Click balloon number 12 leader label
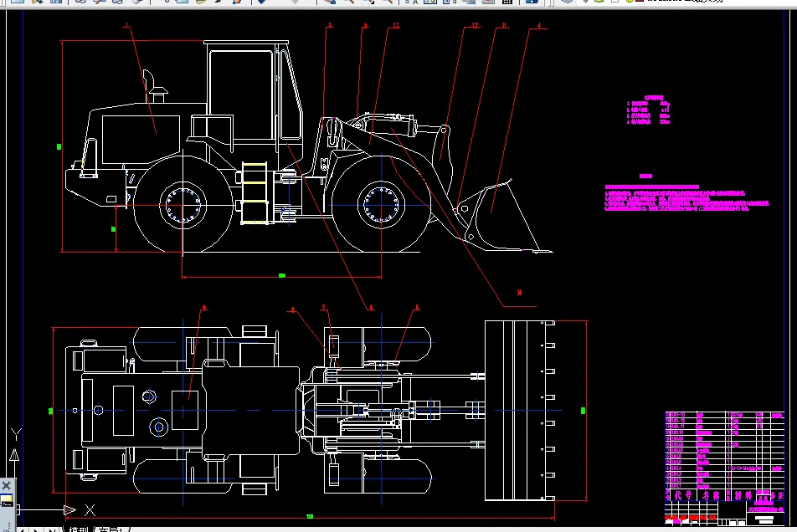 tap(474, 25)
